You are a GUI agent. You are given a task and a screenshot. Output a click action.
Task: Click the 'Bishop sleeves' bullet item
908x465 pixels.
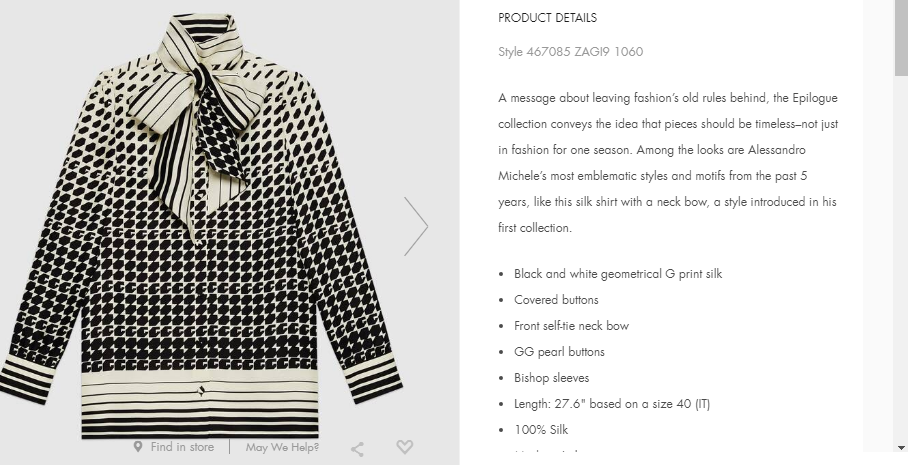(551, 378)
